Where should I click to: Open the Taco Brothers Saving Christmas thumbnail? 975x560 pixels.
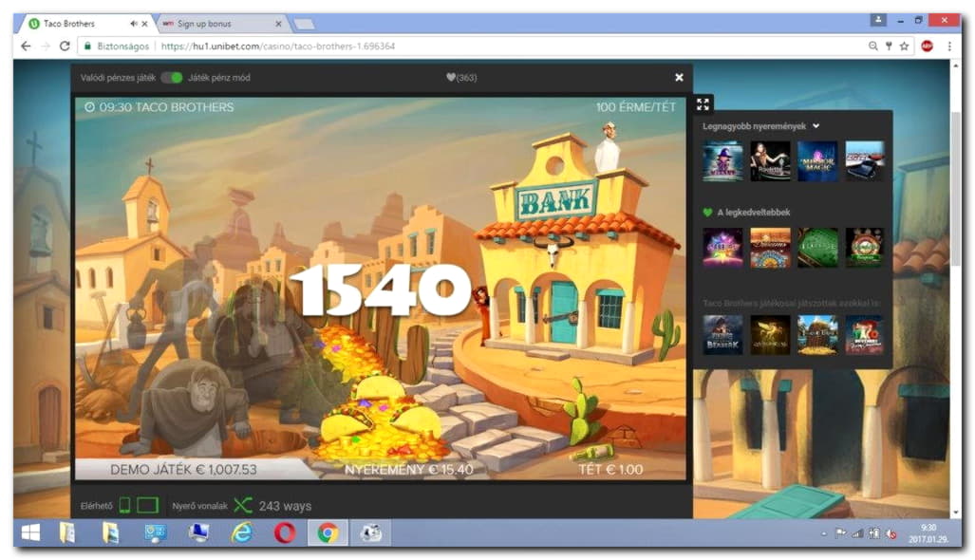pyautogui.click(x=864, y=335)
